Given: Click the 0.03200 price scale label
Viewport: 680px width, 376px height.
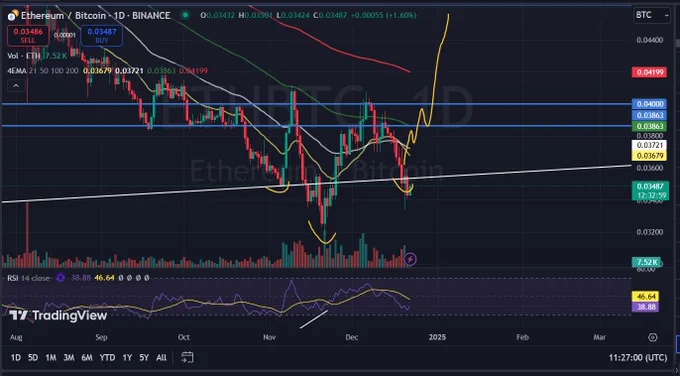Looking at the screenshot, I should [650, 232].
